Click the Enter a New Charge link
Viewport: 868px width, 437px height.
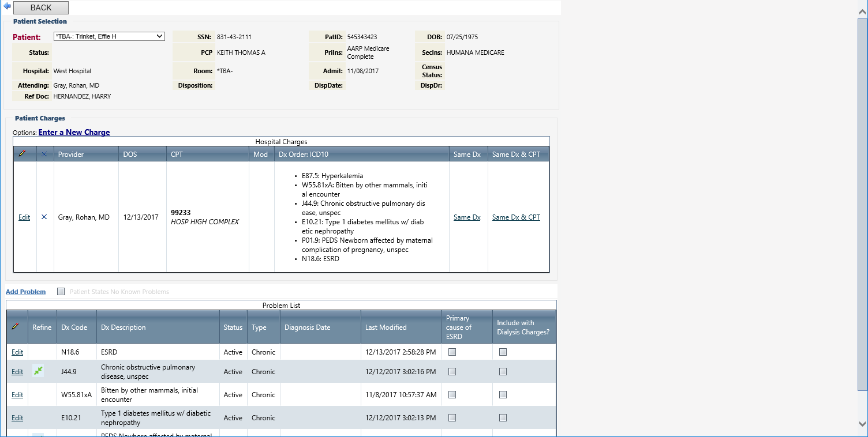pos(74,133)
